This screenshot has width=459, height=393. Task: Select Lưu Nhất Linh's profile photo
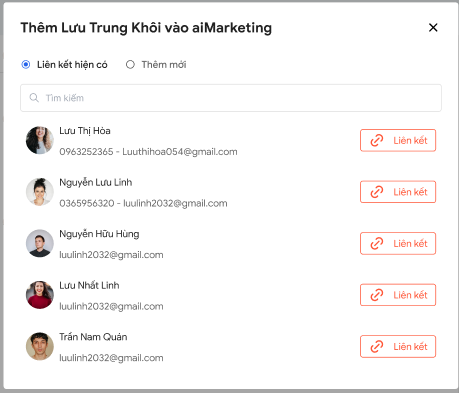pyautogui.click(x=40, y=295)
